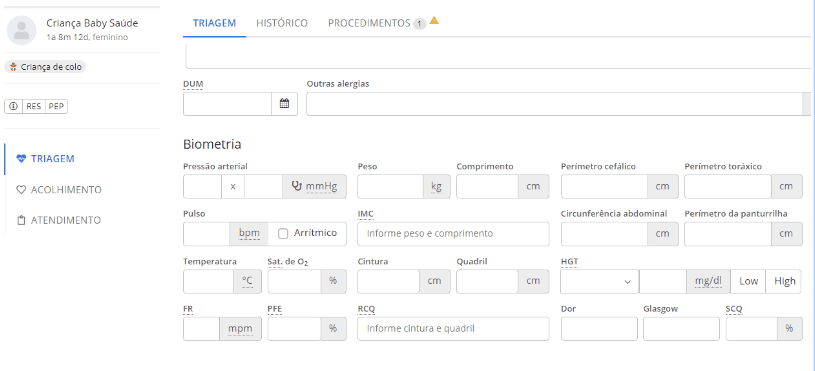Click the Procedimentos count badge 1
The image size is (815, 371).
tap(420, 24)
